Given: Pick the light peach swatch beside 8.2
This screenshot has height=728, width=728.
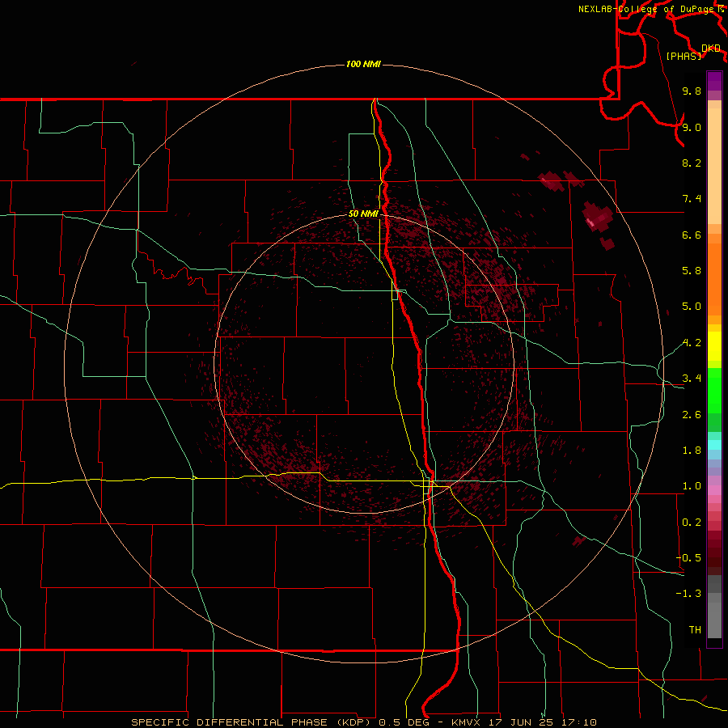Looking at the screenshot, I should click(x=714, y=166).
